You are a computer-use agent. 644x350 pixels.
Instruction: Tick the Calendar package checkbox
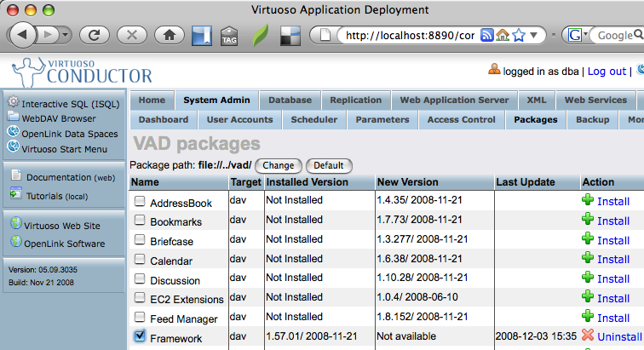click(x=140, y=260)
